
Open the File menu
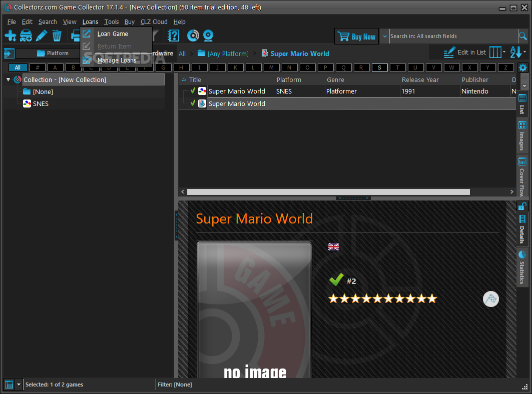click(x=12, y=21)
